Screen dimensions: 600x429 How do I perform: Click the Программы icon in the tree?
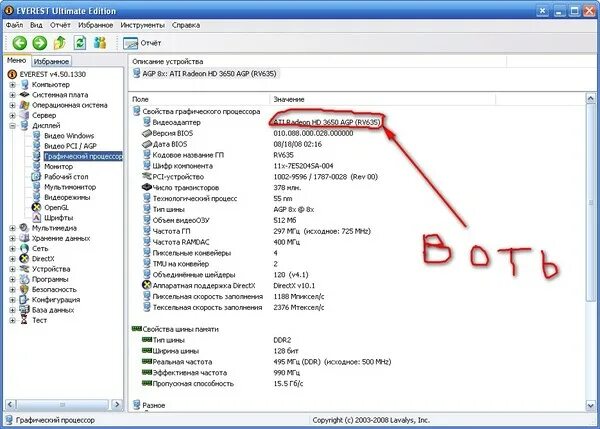tap(24, 279)
